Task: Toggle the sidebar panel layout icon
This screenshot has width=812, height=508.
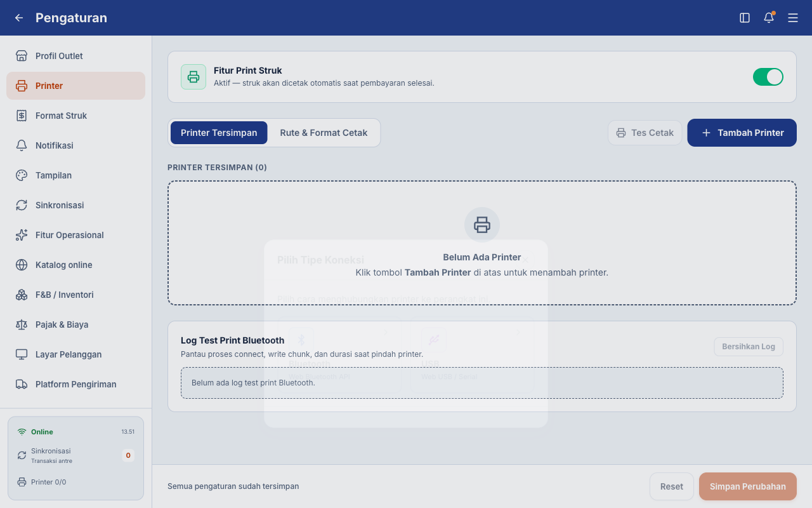Action: click(x=745, y=18)
